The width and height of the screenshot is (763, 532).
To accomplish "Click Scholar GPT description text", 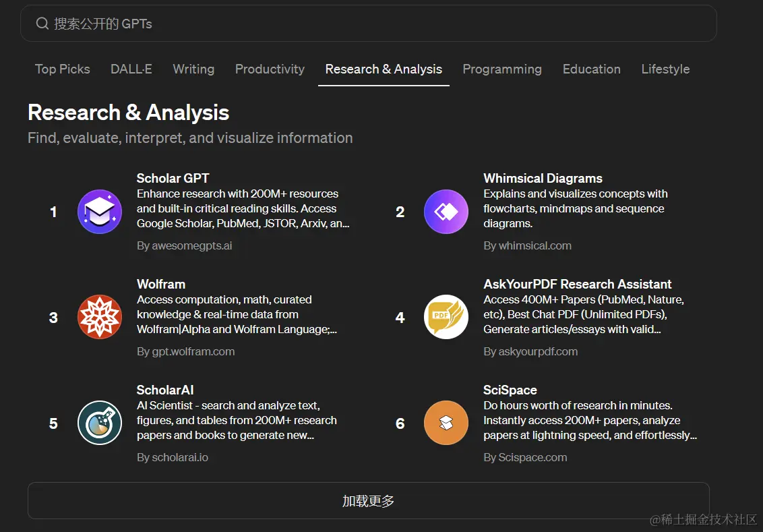I will 243,208.
